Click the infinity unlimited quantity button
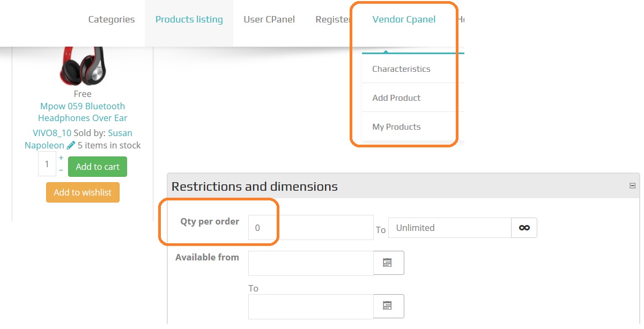Screen dimensions: 644x329 pyautogui.click(x=524, y=228)
